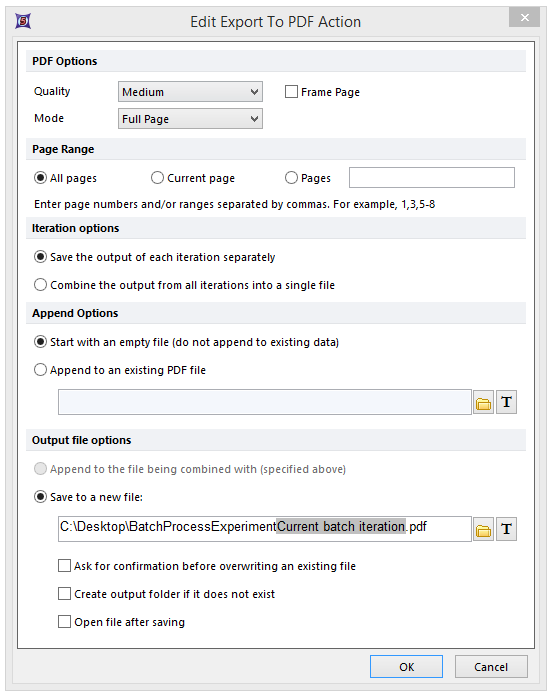The image size is (555, 698).
Task: Click the Pages range text input box
Action: click(x=432, y=178)
